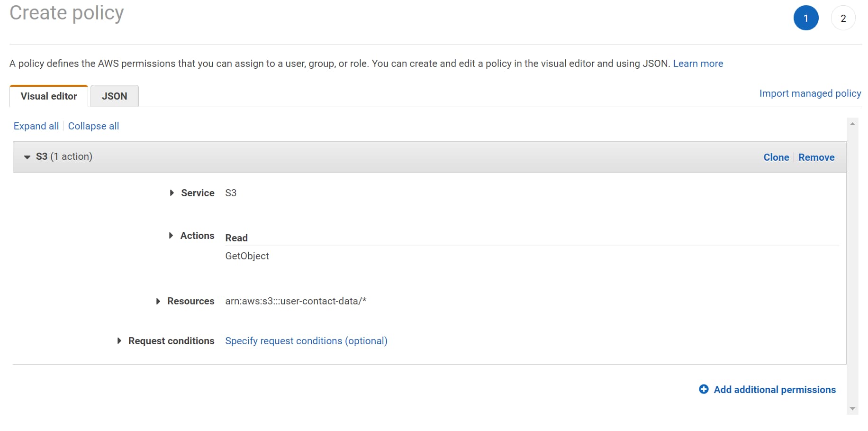Expand the Actions row triangle
Screen dimensions: 868x431
tap(171, 236)
